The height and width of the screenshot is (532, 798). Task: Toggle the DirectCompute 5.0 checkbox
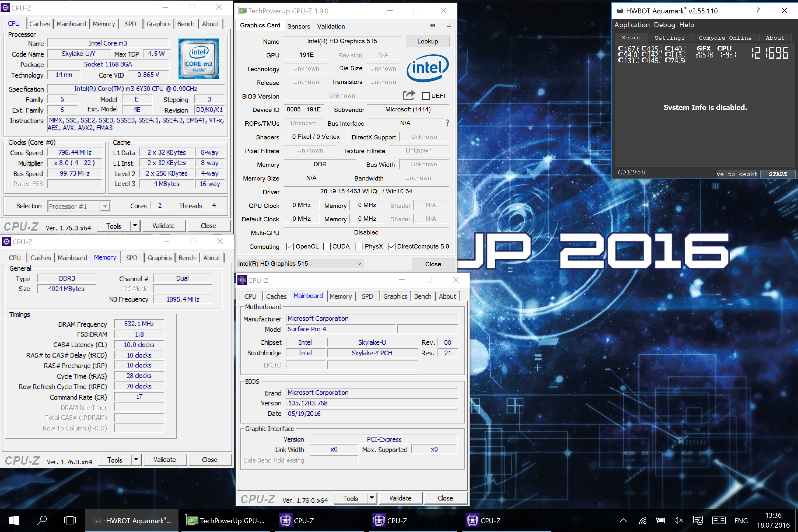tap(391, 246)
